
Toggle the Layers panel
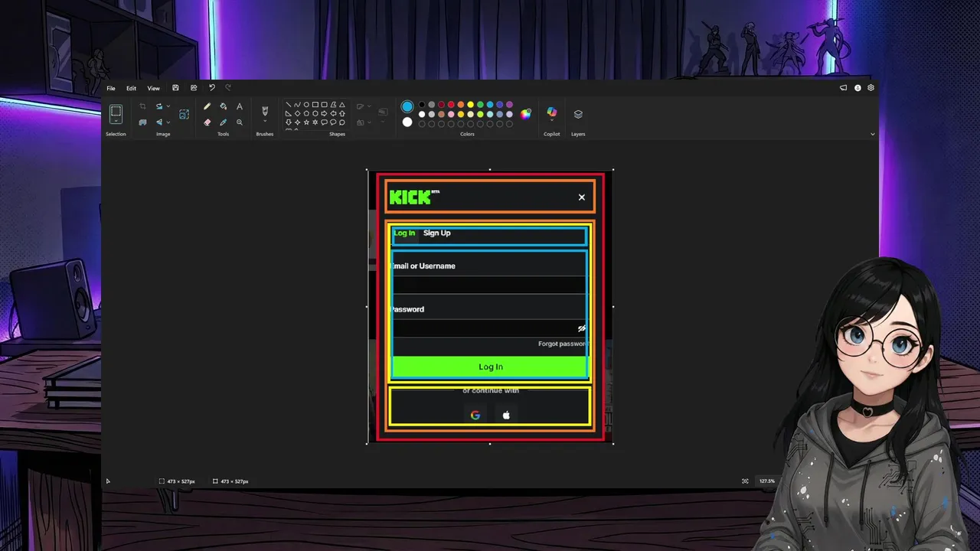pyautogui.click(x=578, y=114)
